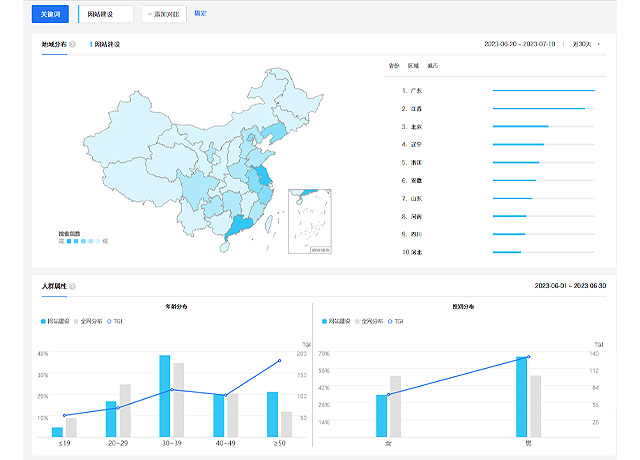640x460 pixels.
Task: Switch to the 区域 tab
Action: [x=413, y=65]
